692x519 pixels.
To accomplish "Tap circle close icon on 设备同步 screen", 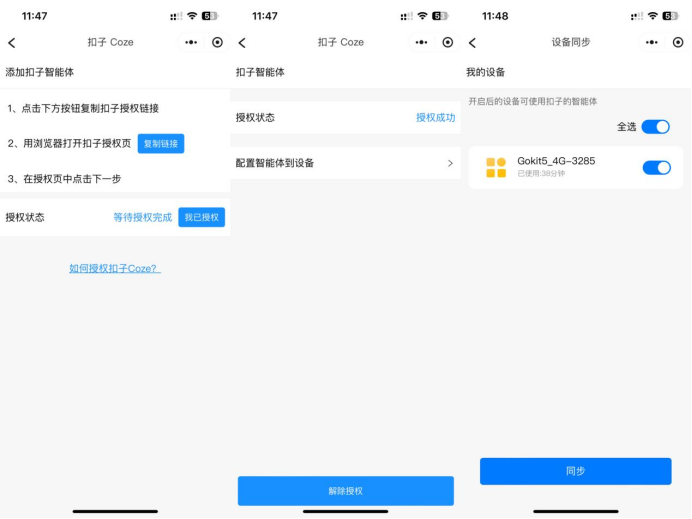I will (678, 42).
